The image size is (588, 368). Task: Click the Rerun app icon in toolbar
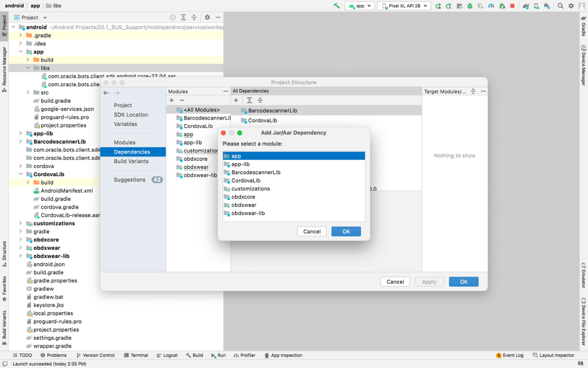point(438,6)
